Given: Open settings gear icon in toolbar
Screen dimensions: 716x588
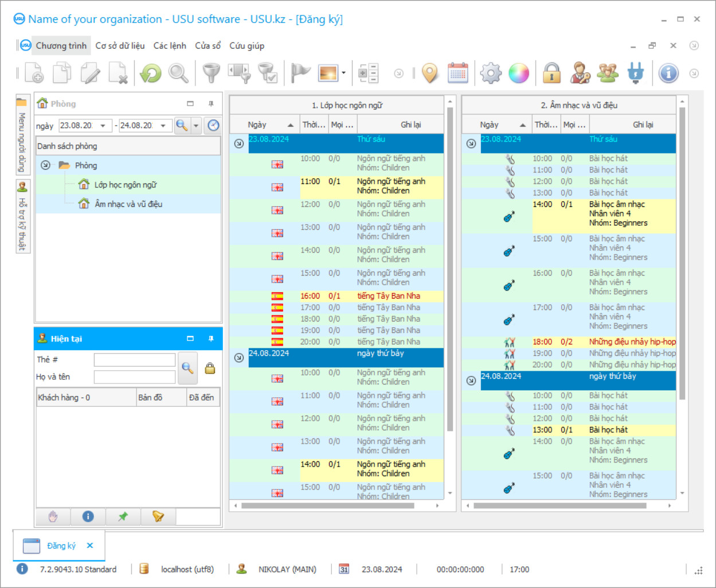Looking at the screenshot, I should point(491,73).
